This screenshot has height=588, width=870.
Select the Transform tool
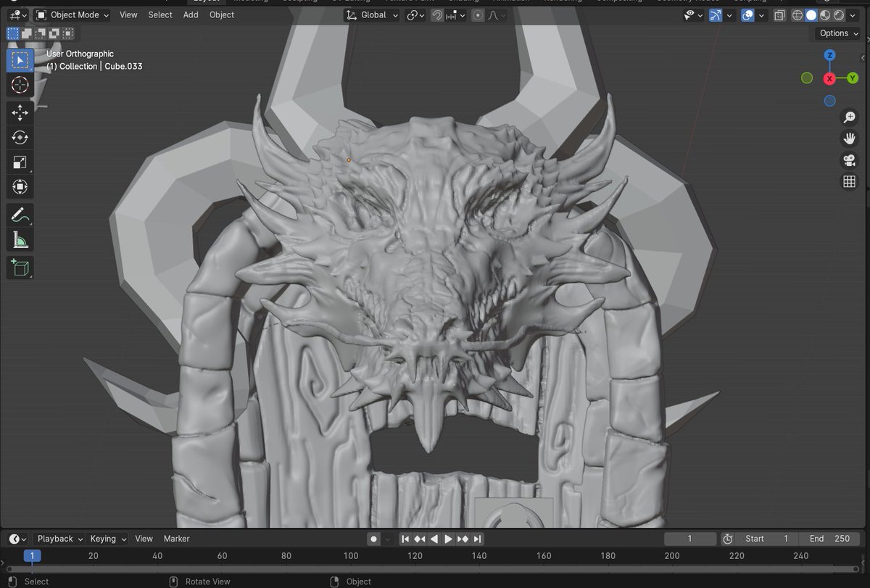(x=20, y=187)
